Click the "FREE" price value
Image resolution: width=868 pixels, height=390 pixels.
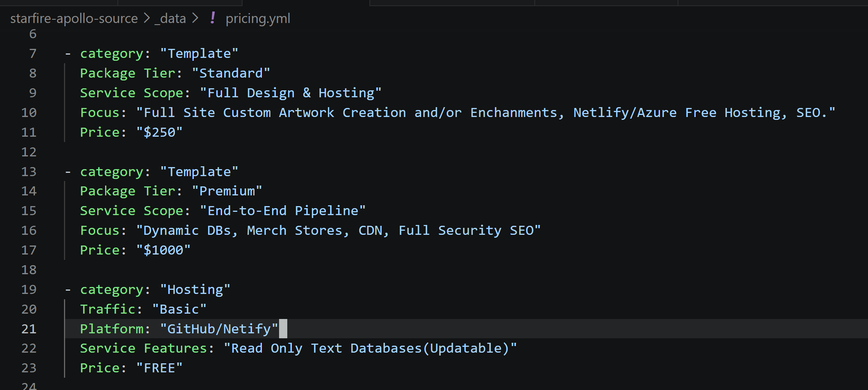point(159,368)
